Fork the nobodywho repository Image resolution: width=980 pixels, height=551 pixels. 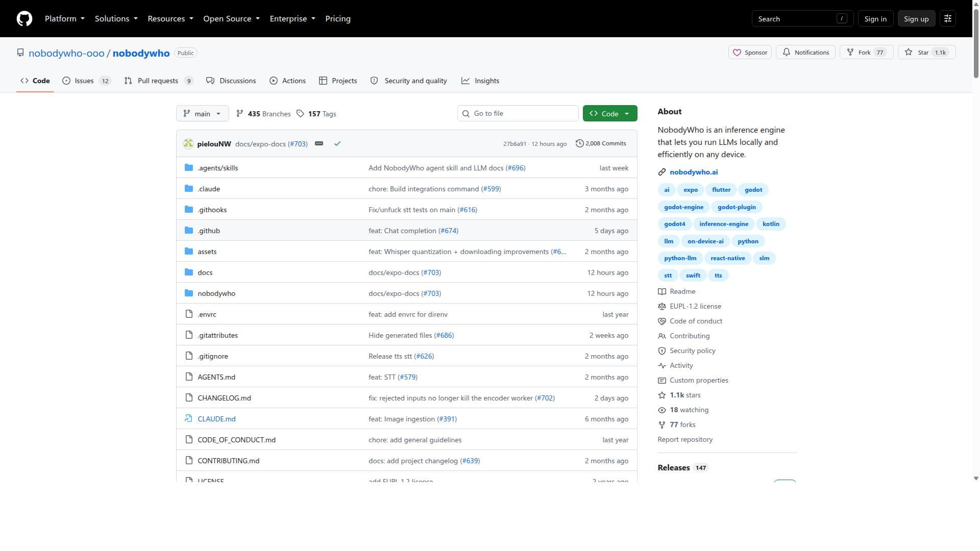[x=867, y=53]
